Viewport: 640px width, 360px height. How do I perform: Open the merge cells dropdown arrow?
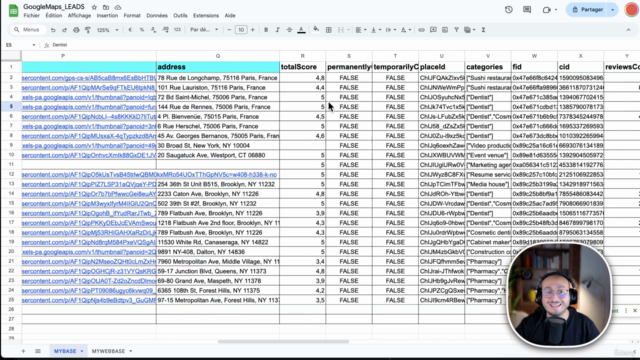coord(348,30)
